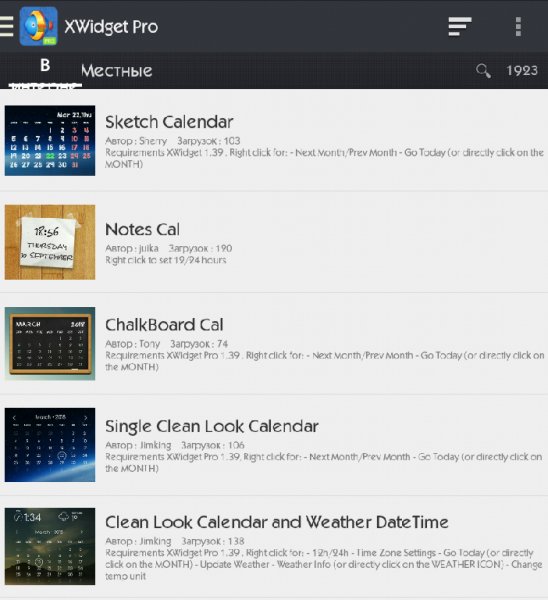
Task: Open the hamburger navigation menu
Action: click(7, 26)
